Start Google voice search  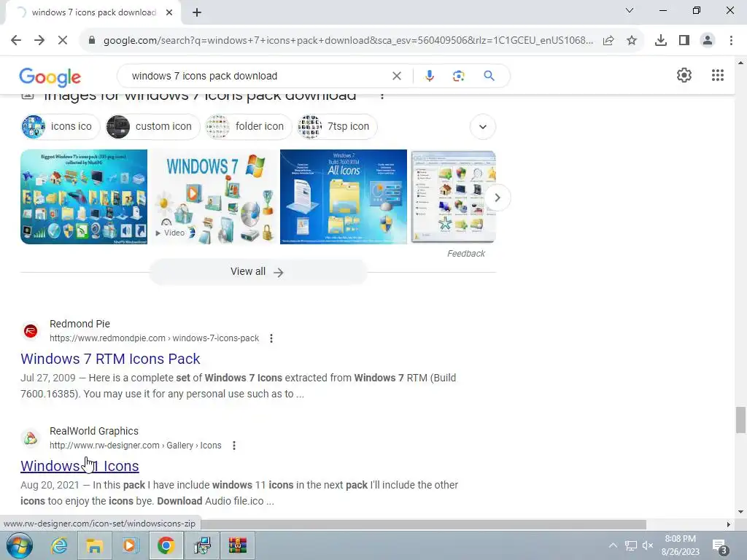429,76
